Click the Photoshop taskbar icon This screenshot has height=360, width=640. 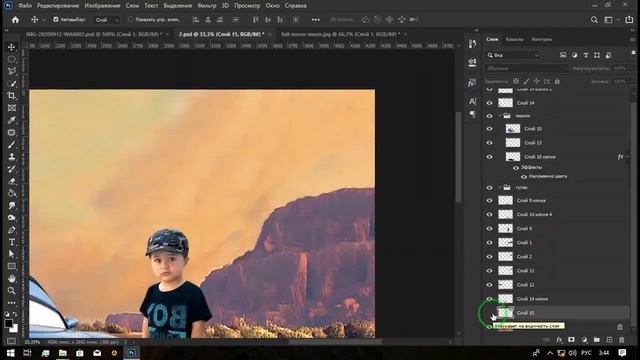click(x=131, y=353)
